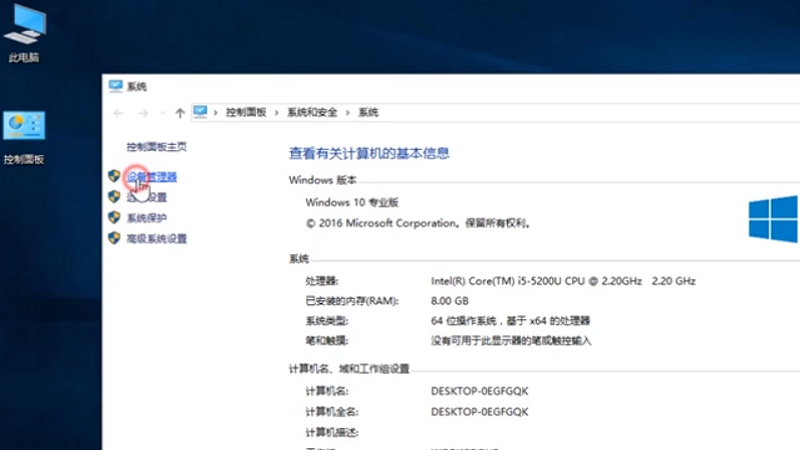This screenshot has width=800, height=450.
Task: Click the 64 位操作系统 system type value
Action: 510,321
